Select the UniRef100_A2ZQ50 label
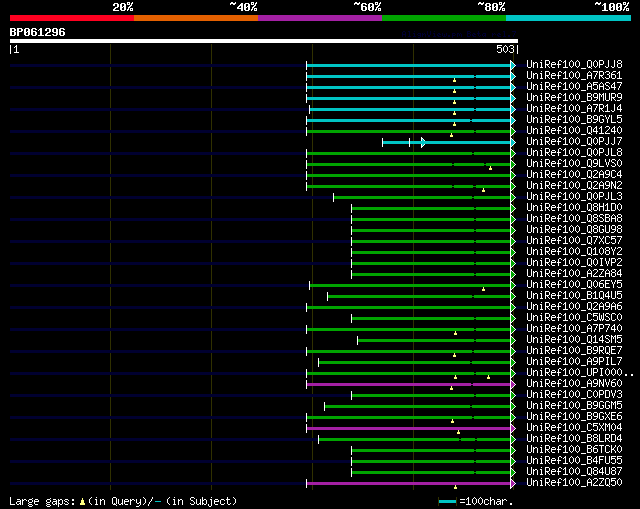Image resolution: width=640 pixels, height=509 pixels. (x=574, y=483)
